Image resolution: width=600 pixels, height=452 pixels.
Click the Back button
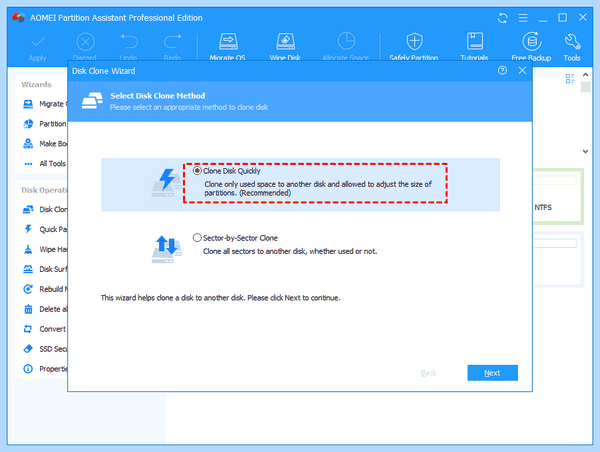pyautogui.click(x=428, y=373)
